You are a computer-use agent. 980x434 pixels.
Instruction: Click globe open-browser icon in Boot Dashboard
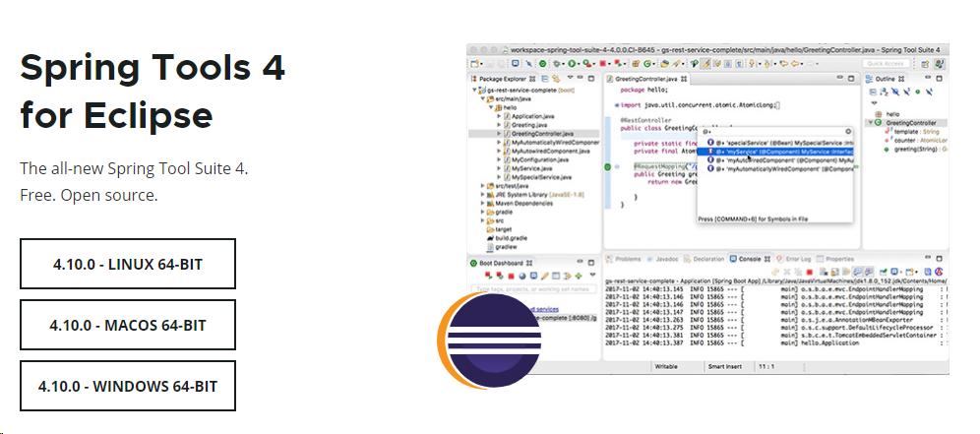click(522, 276)
